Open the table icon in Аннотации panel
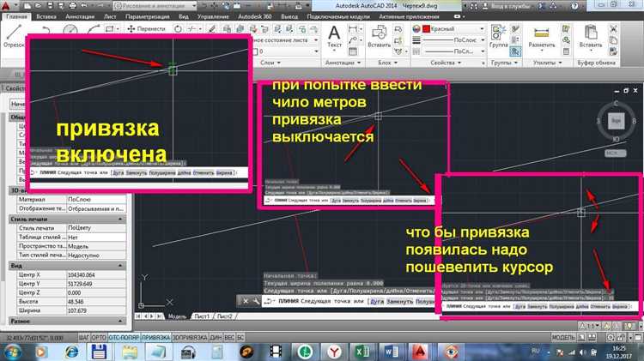 [352, 51]
